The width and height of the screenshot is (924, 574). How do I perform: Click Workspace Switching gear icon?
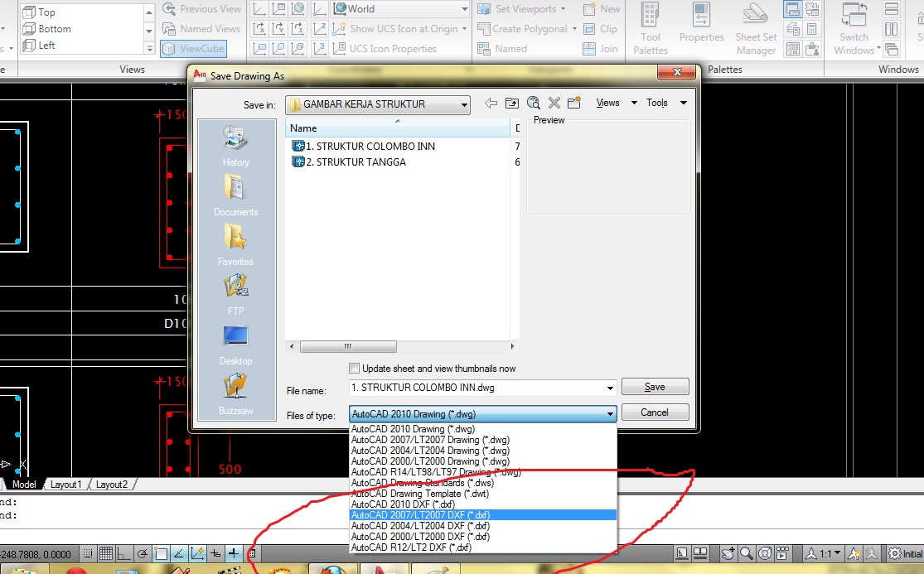tap(894, 553)
